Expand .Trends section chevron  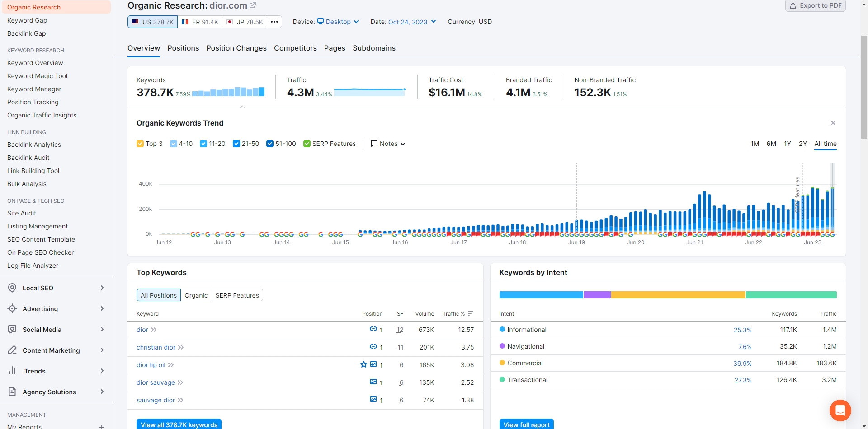(102, 371)
